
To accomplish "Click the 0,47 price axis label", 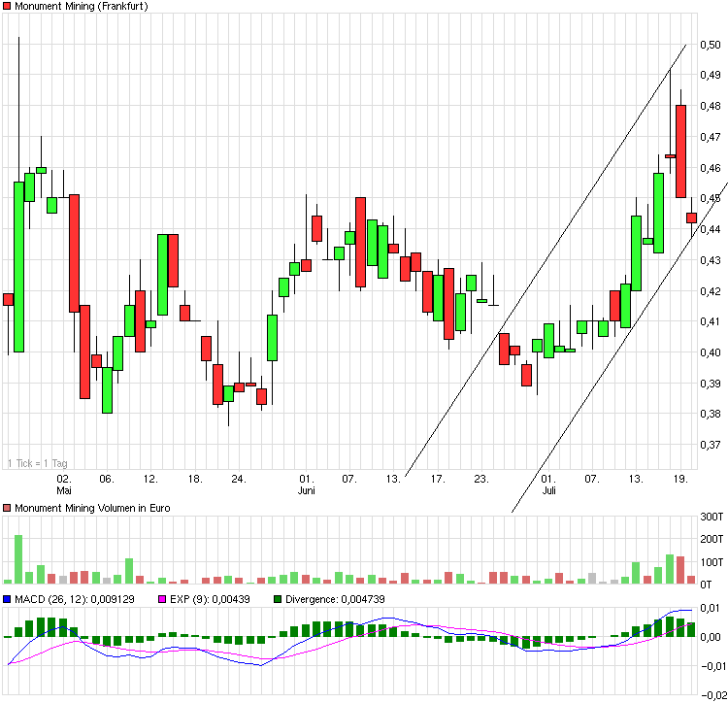I will (x=711, y=137).
